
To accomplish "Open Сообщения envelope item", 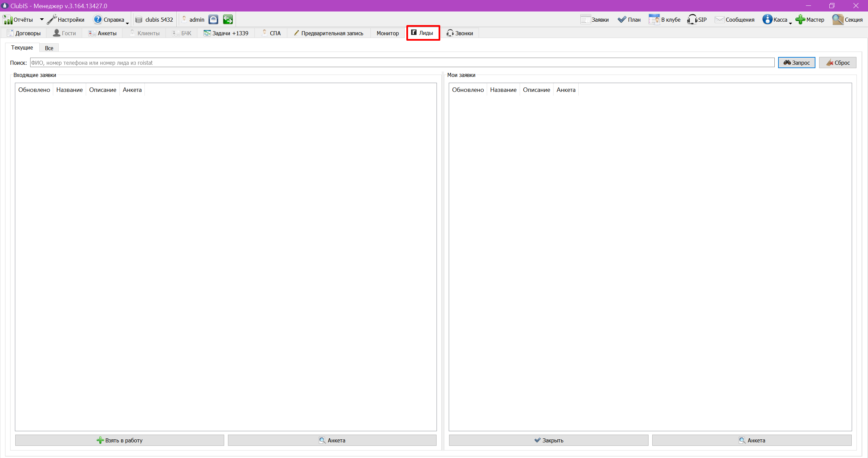I will (735, 20).
